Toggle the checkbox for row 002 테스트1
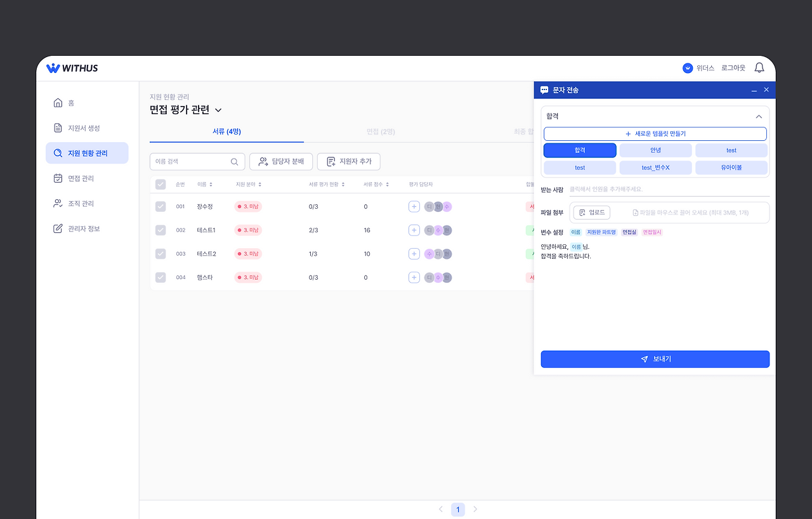The image size is (812, 519). coord(160,230)
